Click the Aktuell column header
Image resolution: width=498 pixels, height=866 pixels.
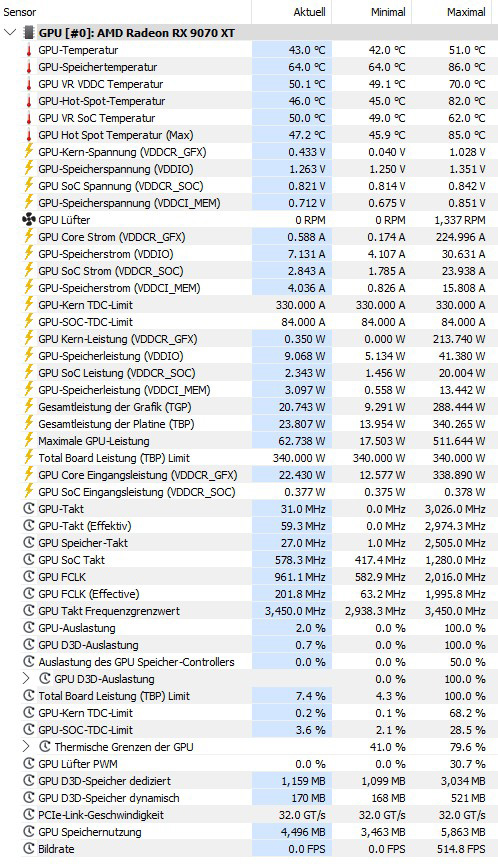point(309,12)
